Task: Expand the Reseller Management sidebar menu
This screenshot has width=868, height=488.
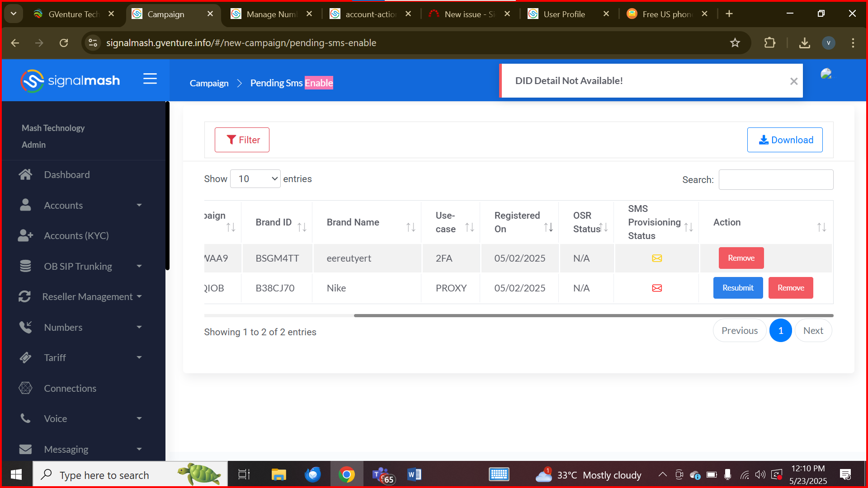Action: pyautogui.click(x=139, y=297)
